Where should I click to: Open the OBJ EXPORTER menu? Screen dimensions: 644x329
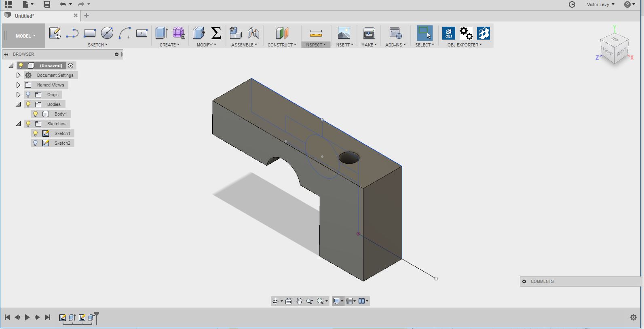465,45
